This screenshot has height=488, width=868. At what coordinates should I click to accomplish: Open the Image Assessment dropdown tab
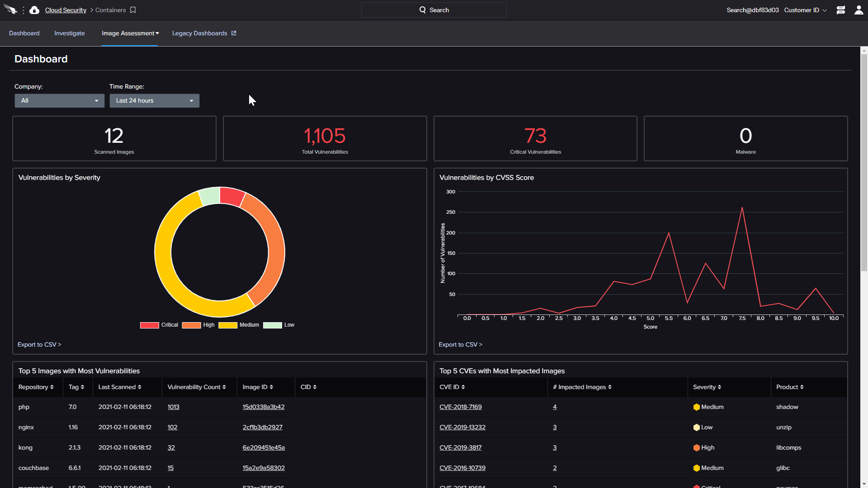tap(130, 33)
